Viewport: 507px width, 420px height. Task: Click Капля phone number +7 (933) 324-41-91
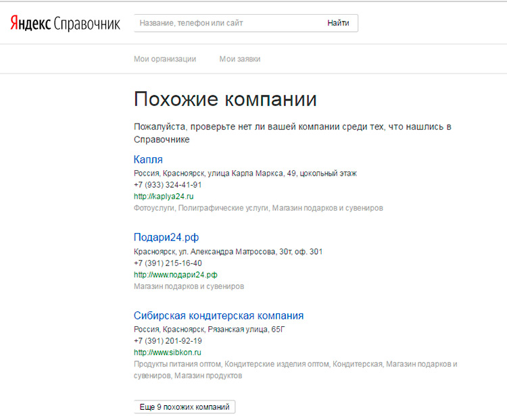click(168, 185)
